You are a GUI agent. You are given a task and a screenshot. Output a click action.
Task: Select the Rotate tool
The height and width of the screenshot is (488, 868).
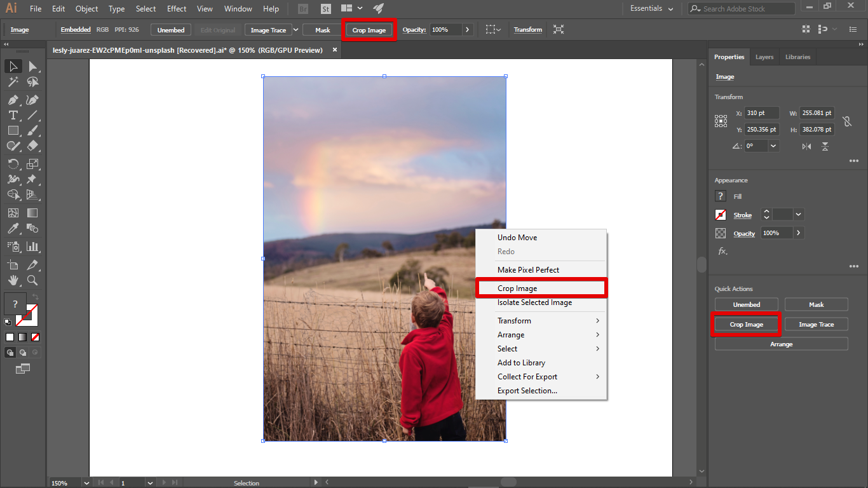(13, 163)
